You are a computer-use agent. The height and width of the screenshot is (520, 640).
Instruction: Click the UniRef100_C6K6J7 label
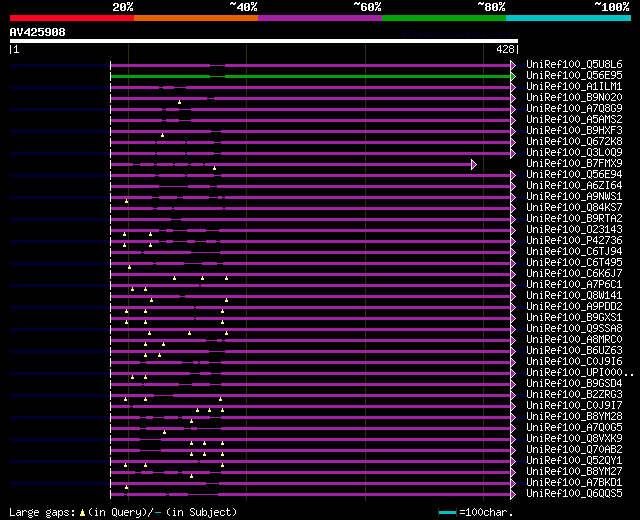574,273
